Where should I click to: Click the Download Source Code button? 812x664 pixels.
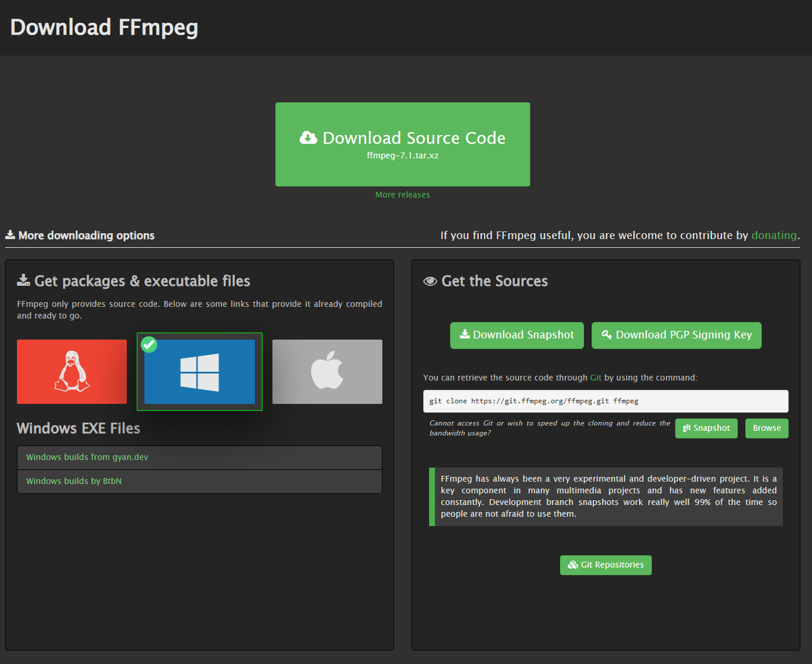pyautogui.click(x=402, y=144)
